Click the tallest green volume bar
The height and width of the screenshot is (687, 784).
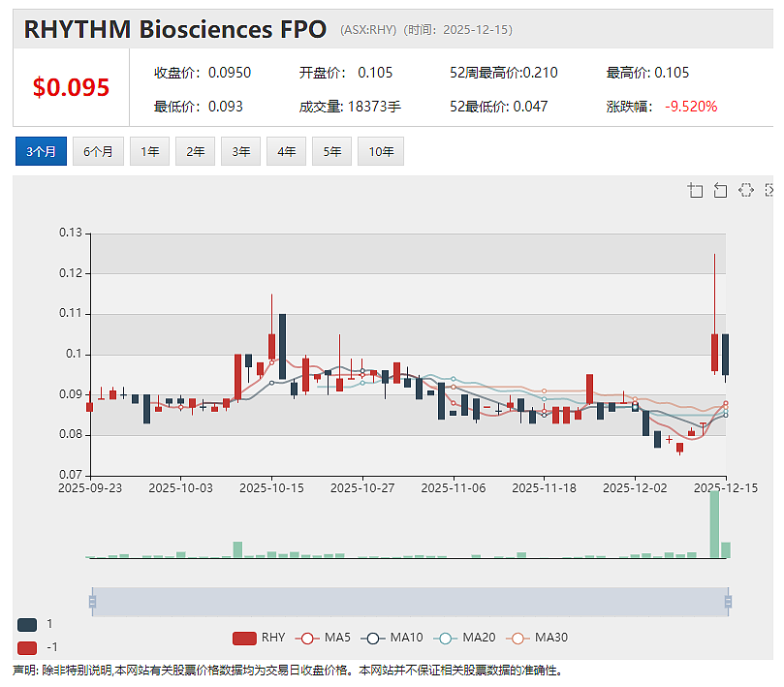[714, 524]
